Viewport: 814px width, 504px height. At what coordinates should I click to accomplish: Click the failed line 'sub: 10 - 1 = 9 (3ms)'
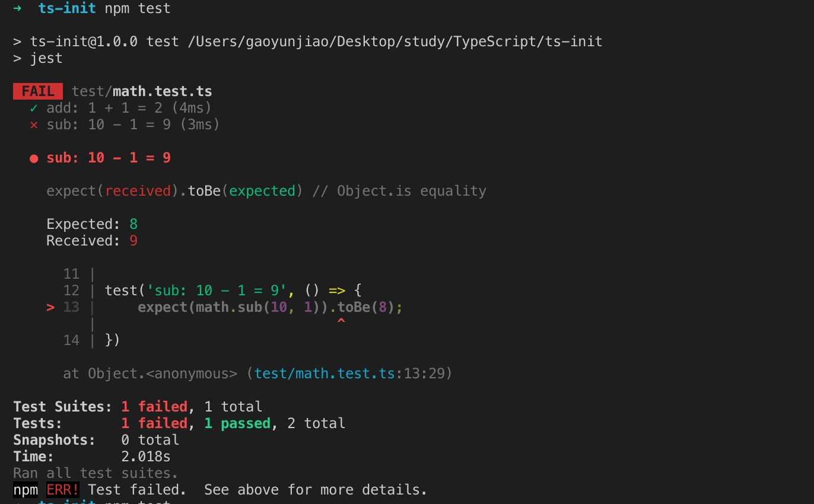point(133,125)
